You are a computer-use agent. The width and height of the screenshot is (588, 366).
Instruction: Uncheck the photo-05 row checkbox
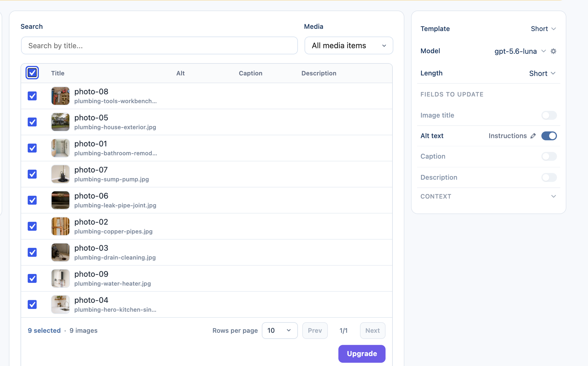pyautogui.click(x=32, y=122)
